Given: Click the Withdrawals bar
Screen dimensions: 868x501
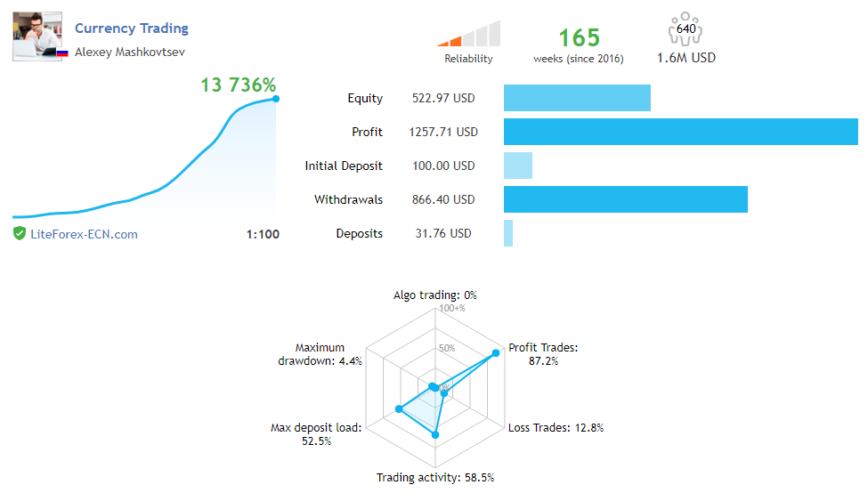Looking at the screenshot, I should pyautogui.click(x=626, y=199).
